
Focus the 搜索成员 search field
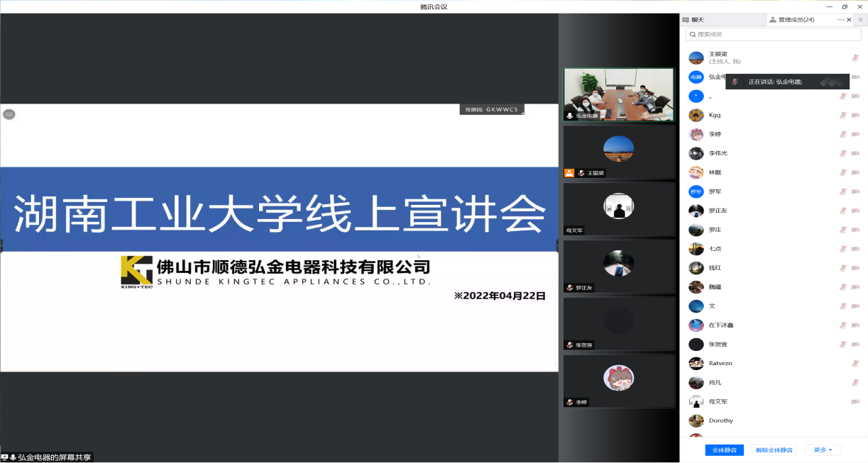[773, 34]
